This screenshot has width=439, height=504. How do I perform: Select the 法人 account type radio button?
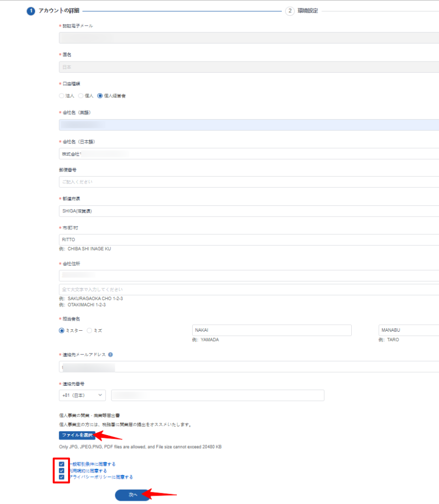point(62,96)
